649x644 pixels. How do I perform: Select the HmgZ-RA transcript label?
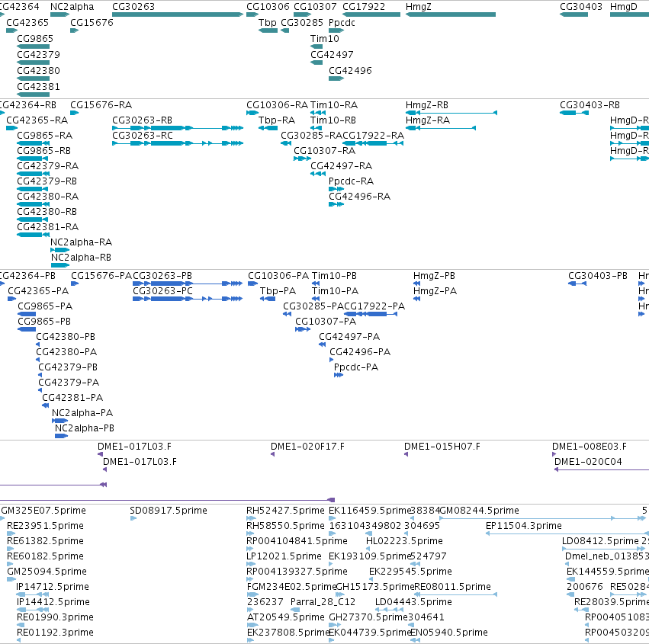coord(428,120)
